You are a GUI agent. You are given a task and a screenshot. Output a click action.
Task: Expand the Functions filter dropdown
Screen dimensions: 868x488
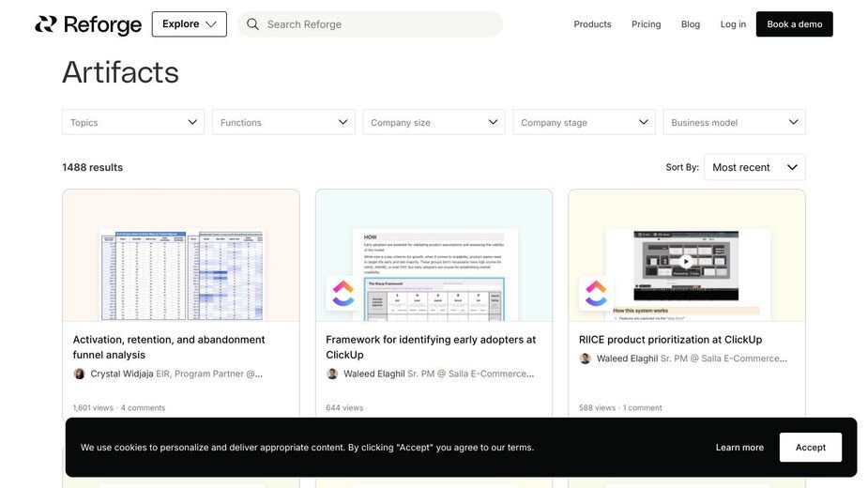click(283, 122)
